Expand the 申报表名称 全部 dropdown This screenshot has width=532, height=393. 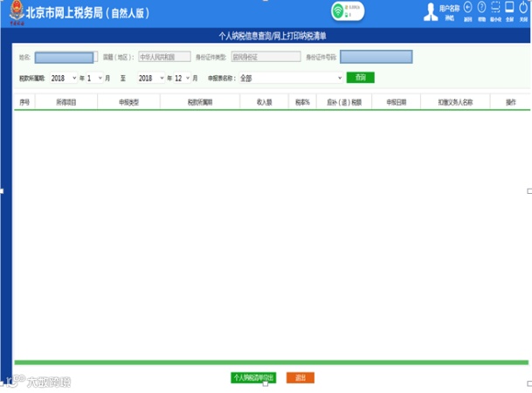pos(291,79)
